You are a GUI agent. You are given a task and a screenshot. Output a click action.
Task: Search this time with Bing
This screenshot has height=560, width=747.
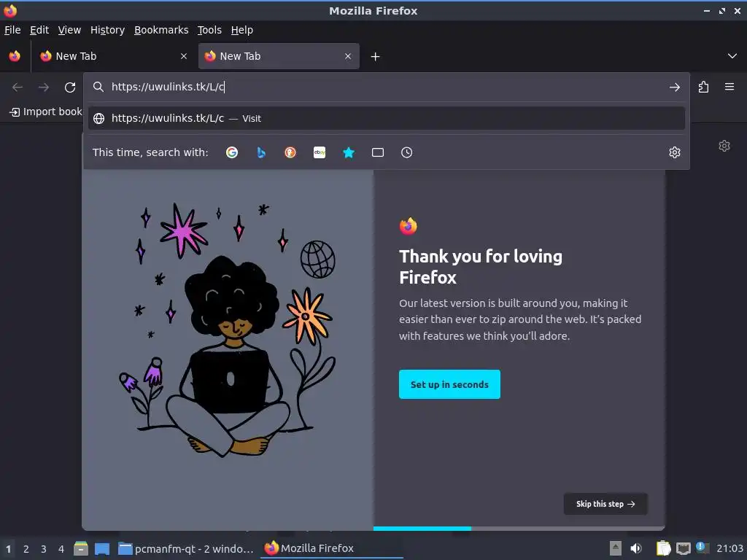261,152
